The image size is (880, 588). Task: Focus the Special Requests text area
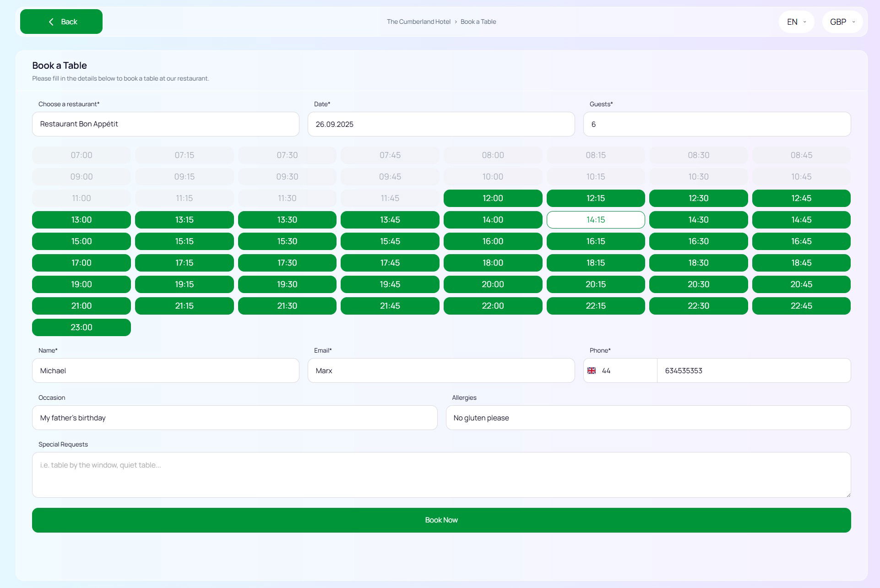pyautogui.click(x=441, y=475)
